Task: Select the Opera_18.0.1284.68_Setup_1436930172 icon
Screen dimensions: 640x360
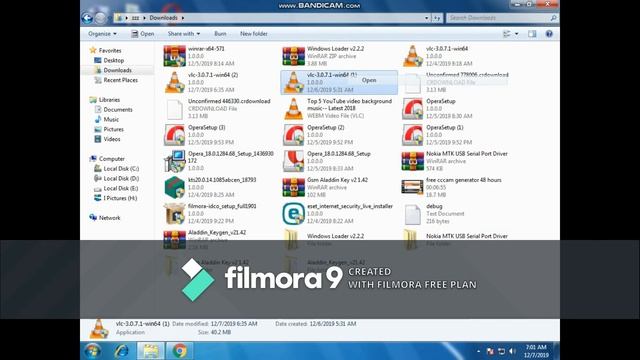Action: coord(174,161)
